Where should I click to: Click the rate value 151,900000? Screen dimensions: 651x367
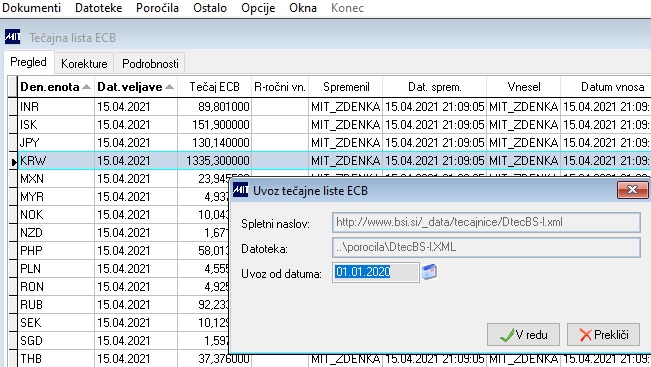(x=220, y=125)
